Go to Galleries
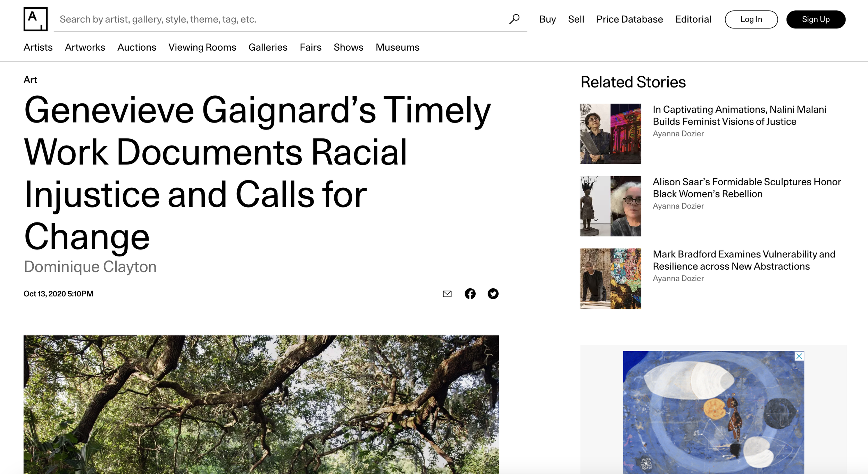The width and height of the screenshot is (868, 474). [x=268, y=47]
